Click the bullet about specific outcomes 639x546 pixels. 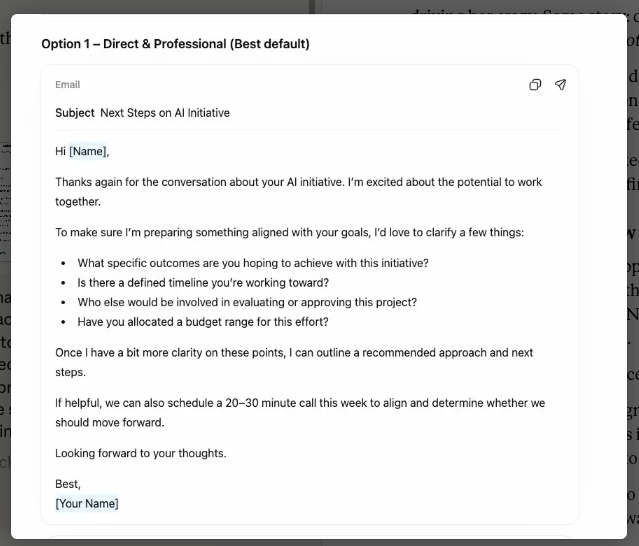(x=253, y=263)
